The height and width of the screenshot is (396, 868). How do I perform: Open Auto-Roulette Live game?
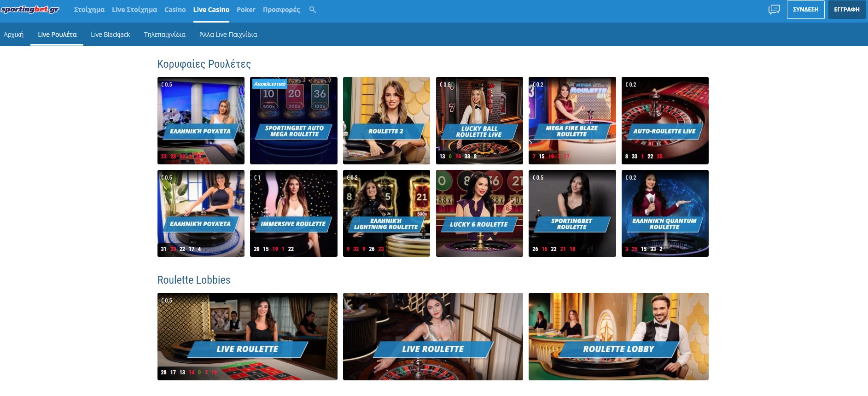click(665, 121)
